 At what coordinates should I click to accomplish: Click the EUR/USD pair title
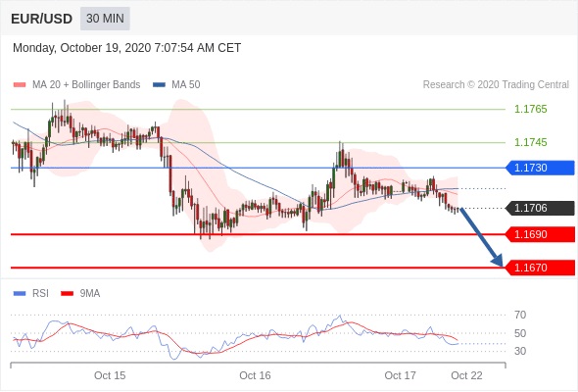[42, 19]
